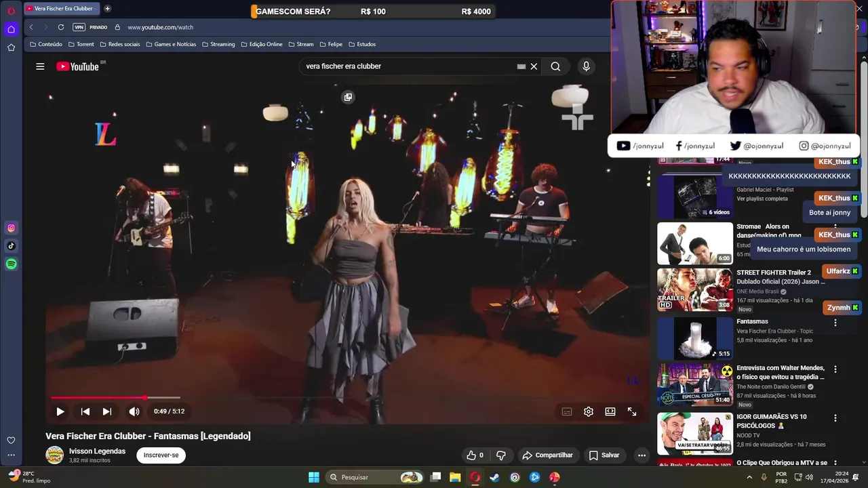
Task: Open Spotify in the Opera sidebar
Action: point(11,264)
